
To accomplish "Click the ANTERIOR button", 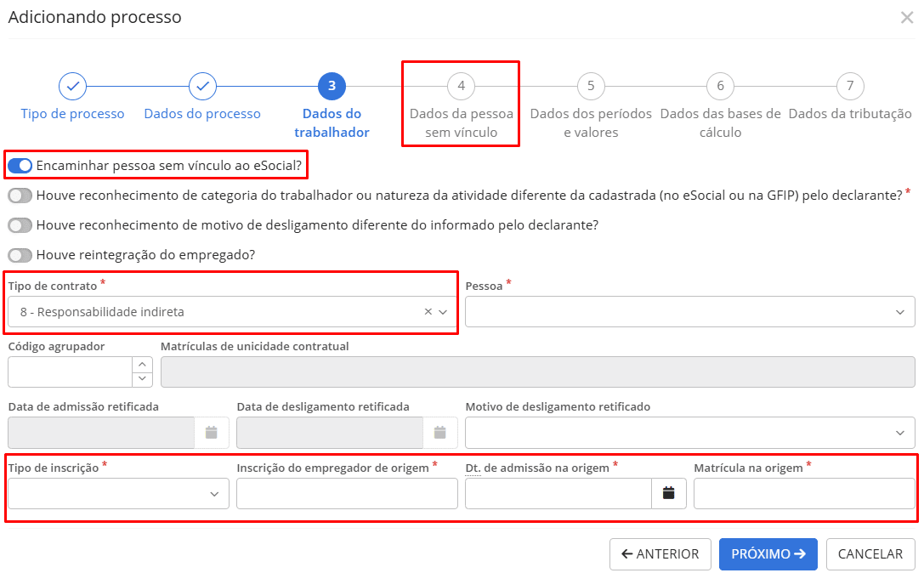I will [660, 553].
